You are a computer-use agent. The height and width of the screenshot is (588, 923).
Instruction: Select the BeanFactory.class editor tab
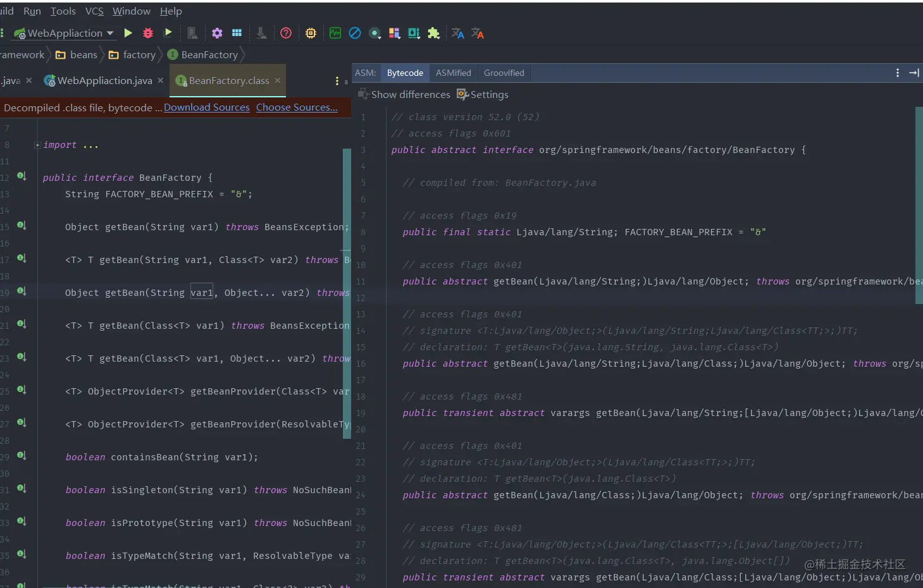click(229, 81)
